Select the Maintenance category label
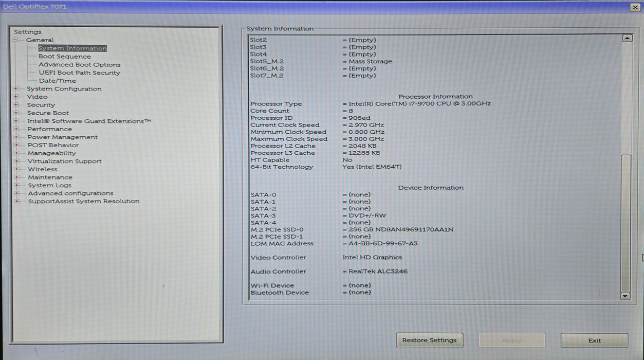Viewport: 644px width, 360px height. coord(50,177)
